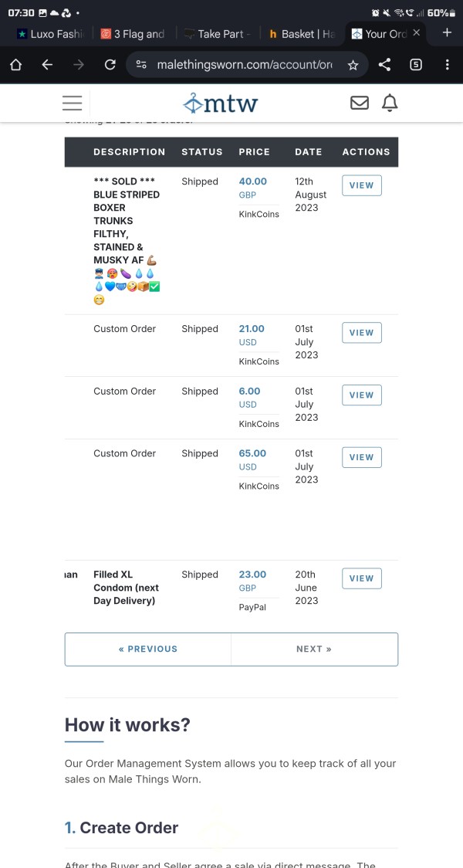Tap the address bar URL field
The width and height of the screenshot is (463, 868).
tap(245, 66)
